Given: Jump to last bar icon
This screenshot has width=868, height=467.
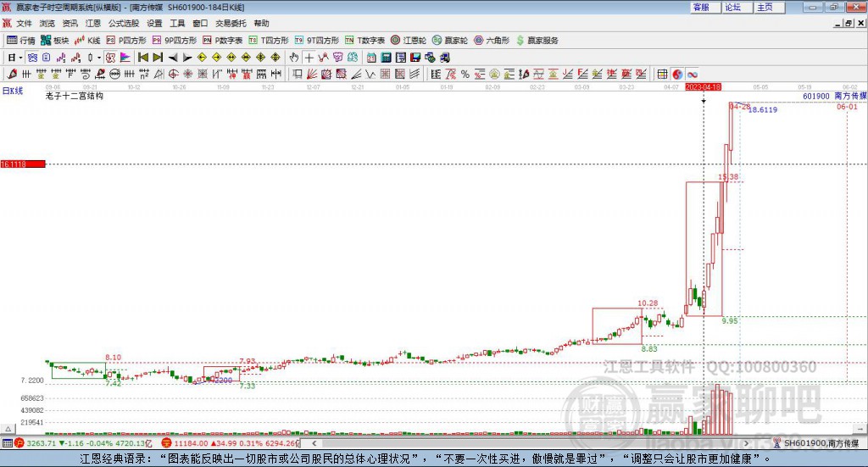Looking at the screenshot, I should click(x=158, y=58).
